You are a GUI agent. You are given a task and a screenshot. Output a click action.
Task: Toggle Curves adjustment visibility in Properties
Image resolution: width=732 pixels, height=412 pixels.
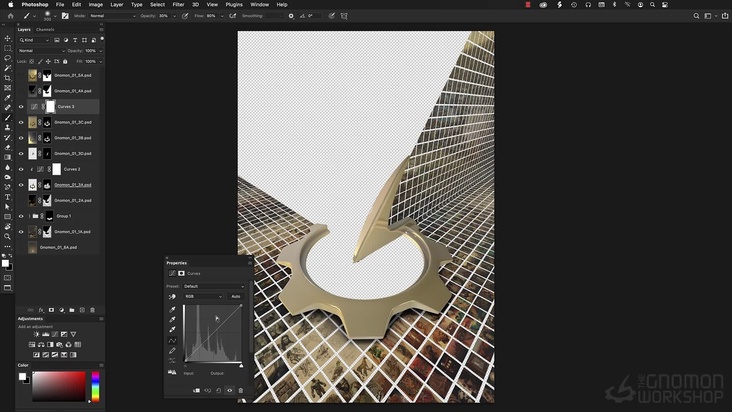pos(230,391)
